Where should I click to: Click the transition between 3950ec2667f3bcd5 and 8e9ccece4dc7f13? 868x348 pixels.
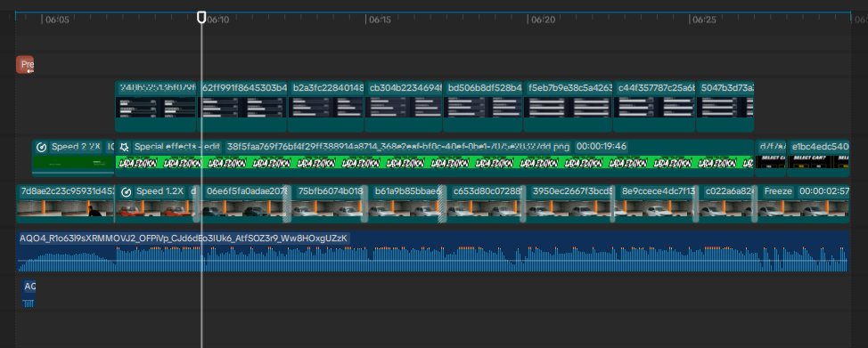(613, 203)
